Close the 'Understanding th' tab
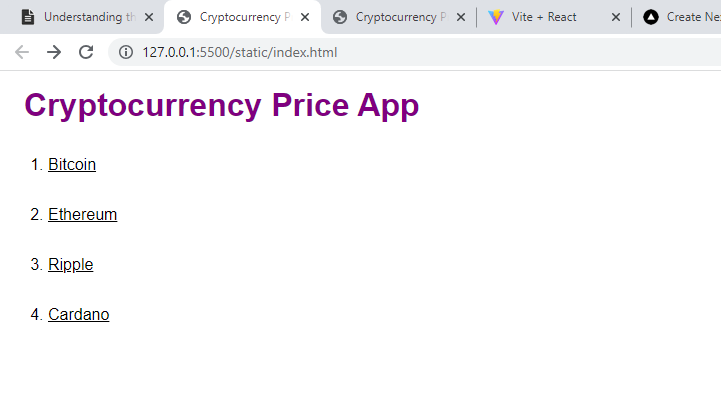Image resolution: width=721 pixels, height=404 pixels. click(149, 17)
